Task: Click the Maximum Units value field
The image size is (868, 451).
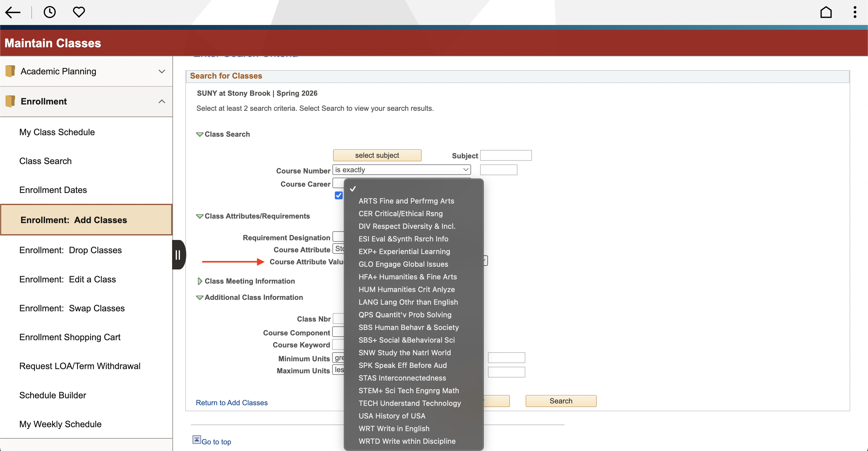Action: 506,372
